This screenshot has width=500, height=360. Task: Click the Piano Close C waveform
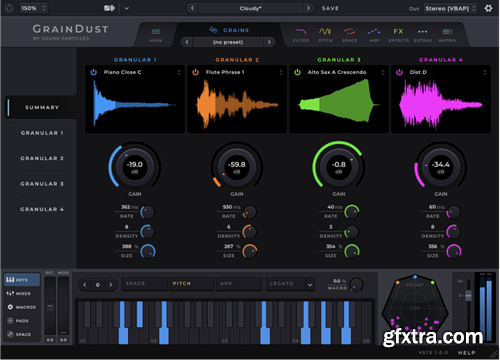pyautogui.click(x=135, y=105)
